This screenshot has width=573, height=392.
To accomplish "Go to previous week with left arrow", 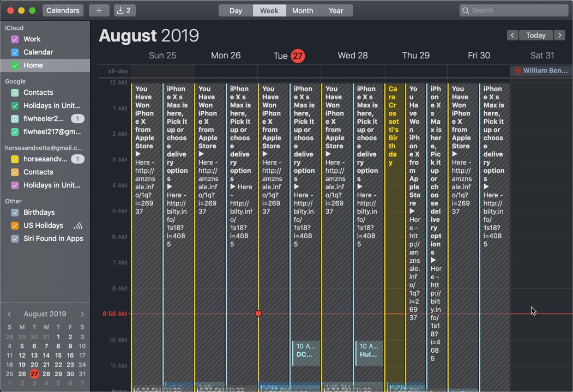I will [512, 35].
